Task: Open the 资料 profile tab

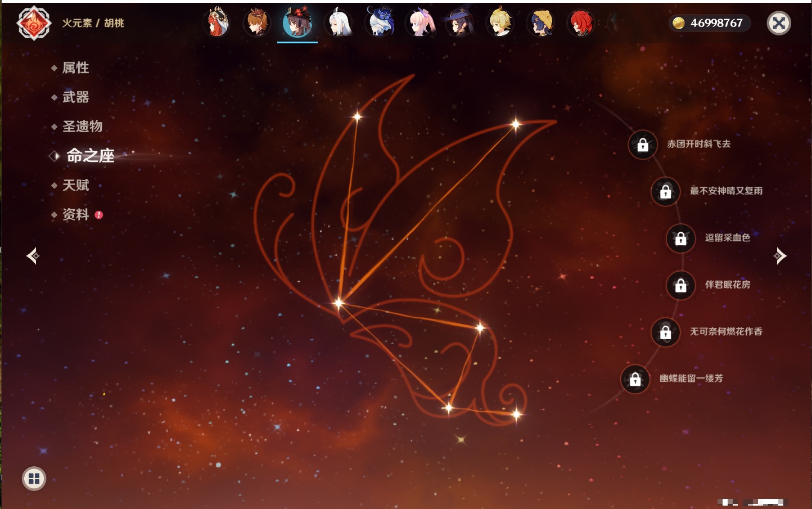Action: pyautogui.click(x=76, y=214)
